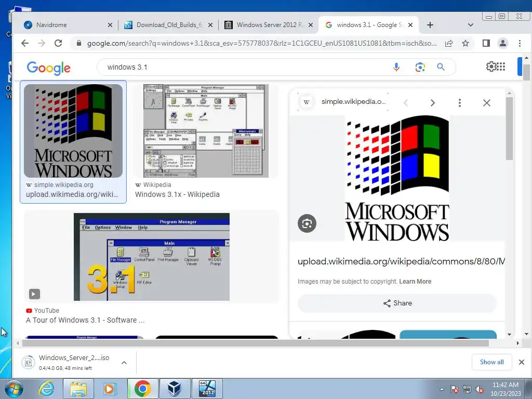Open Google Chrome taskbar button
Image resolution: width=532 pixels, height=399 pixels.
[142, 389]
